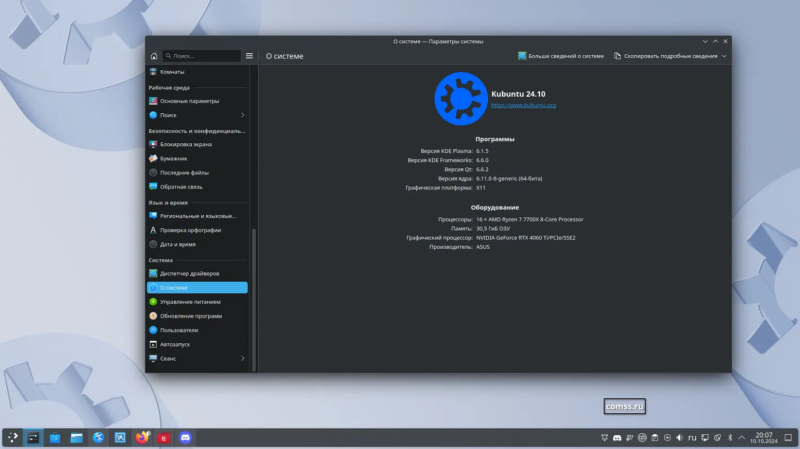
Task: Open dropdown arrow next to Скопировать подробные сведения
Action: (724, 56)
